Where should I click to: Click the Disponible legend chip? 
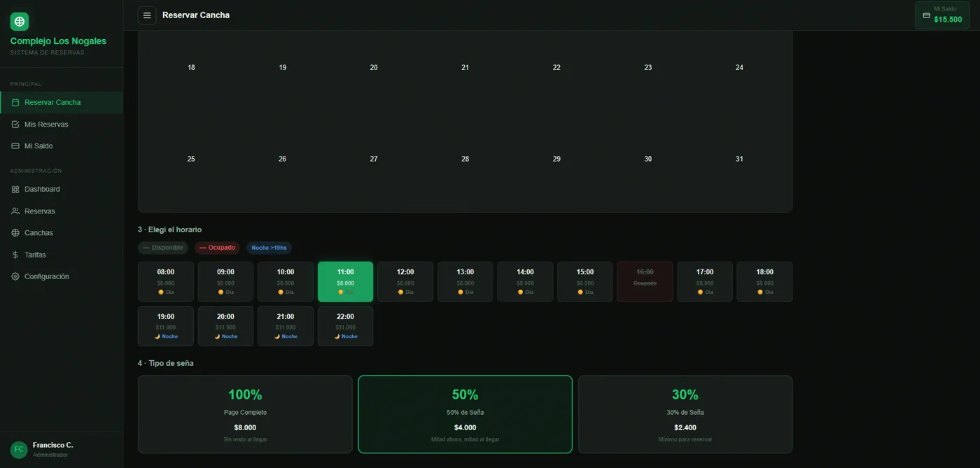tap(163, 248)
